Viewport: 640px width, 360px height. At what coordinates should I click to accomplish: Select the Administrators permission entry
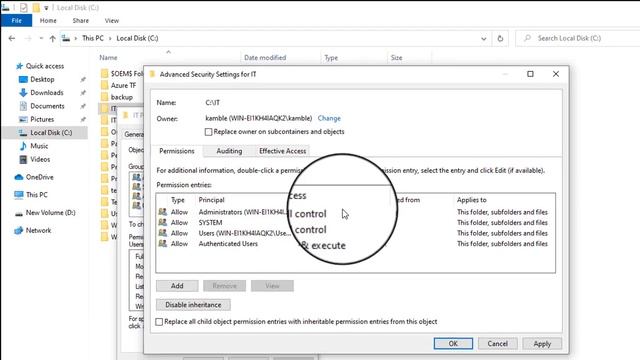(x=355, y=212)
